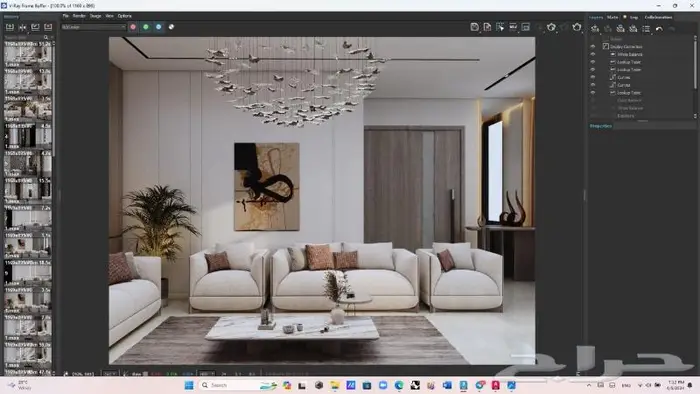Open the Windows Start menu
Viewport: 700px width, 394px height.
[189, 385]
